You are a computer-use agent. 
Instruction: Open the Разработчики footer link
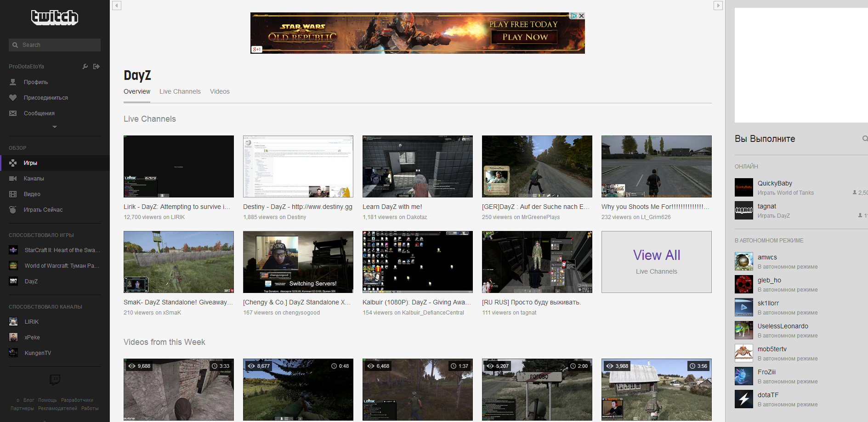pyautogui.click(x=77, y=400)
